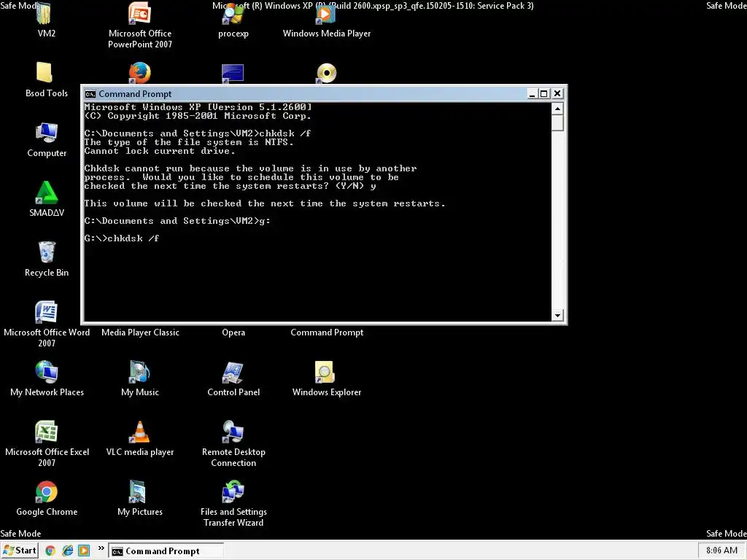
Task: Click Command Prompt taskbar button
Action: click(166, 551)
